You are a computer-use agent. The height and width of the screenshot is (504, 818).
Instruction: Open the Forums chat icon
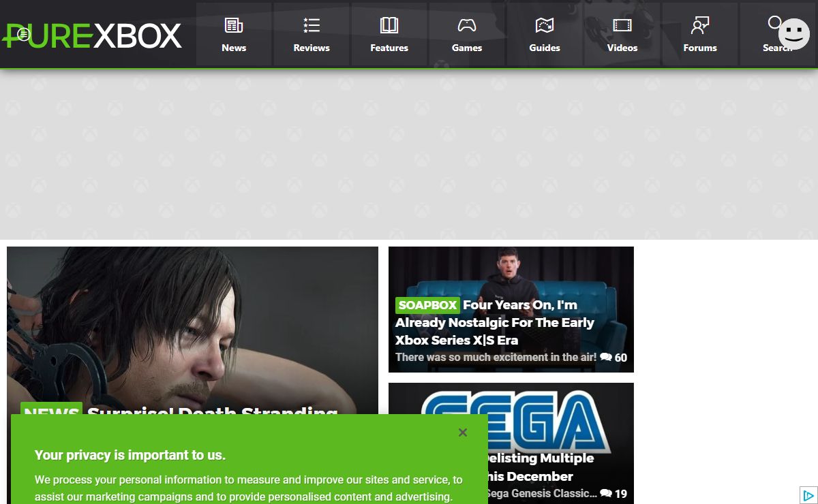[x=700, y=25]
